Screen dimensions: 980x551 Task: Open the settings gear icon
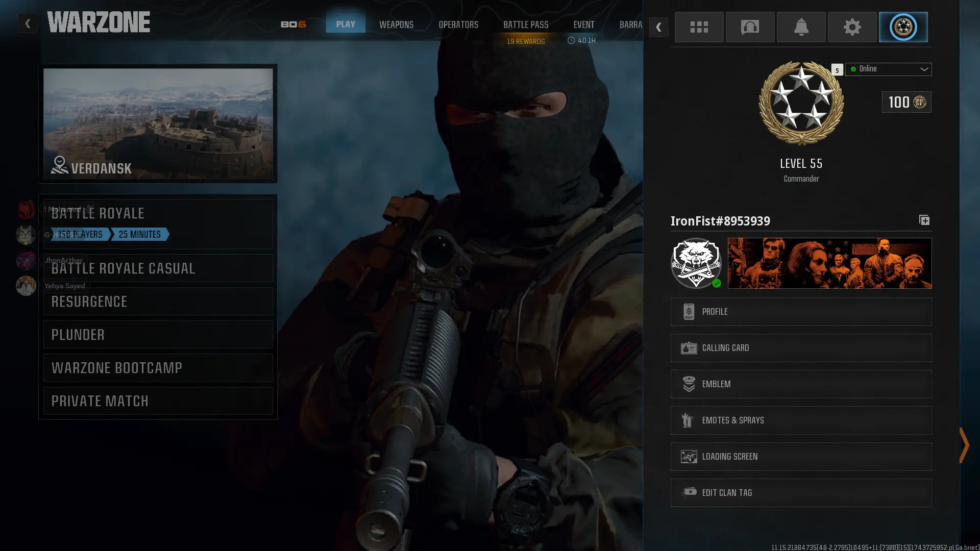852,27
